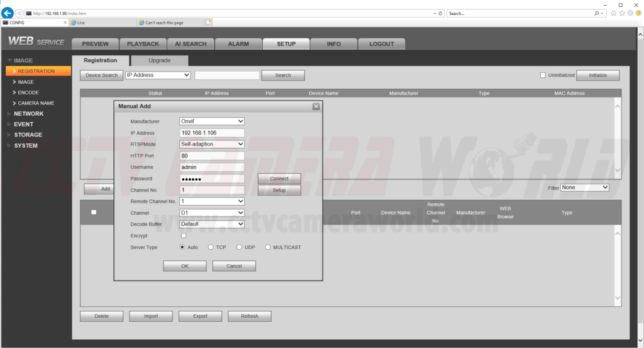Choose MULTICAST server type option
Image resolution: width=644 pixels, height=348 pixels.
tap(268, 247)
